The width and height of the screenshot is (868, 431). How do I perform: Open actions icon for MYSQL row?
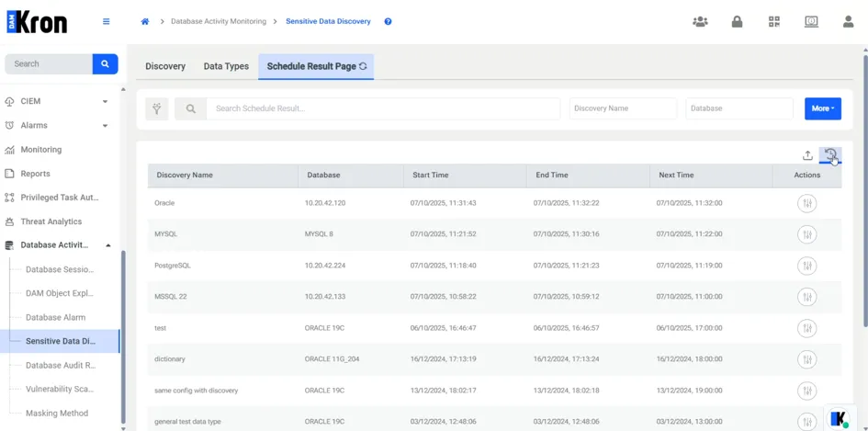[807, 234]
